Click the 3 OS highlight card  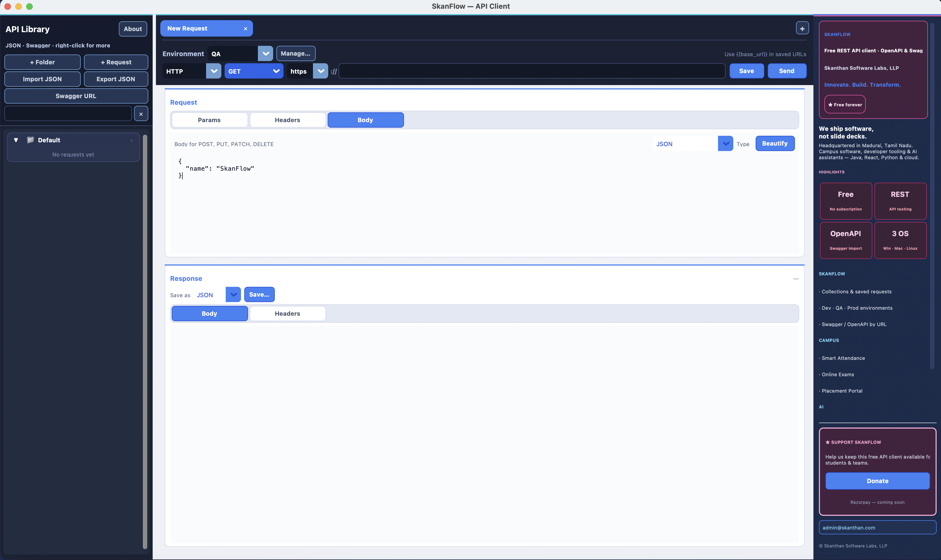pyautogui.click(x=900, y=240)
